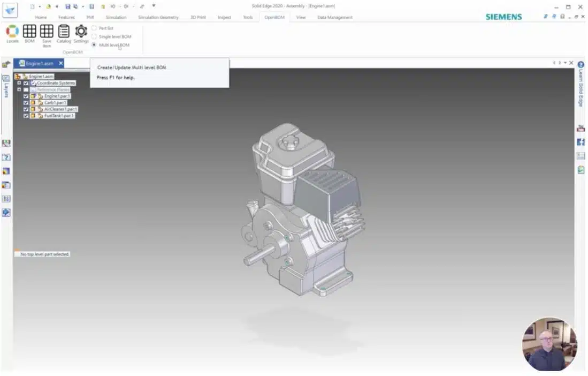Uncheck the Engine1.par:1 checkbox
Screen dimensions: 588x376
click(x=26, y=96)
